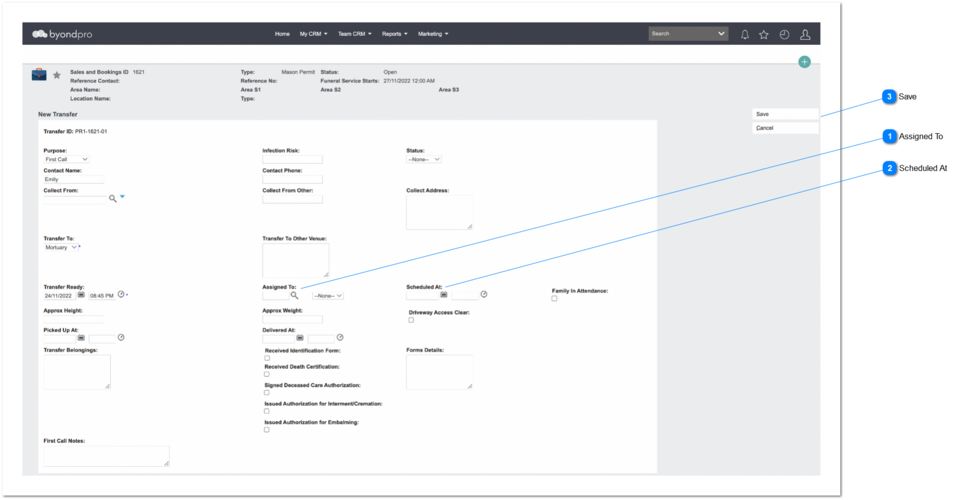Click the First Call Notes textarea
This screenshot has height=500, width=955.
(x=107, y=456)
